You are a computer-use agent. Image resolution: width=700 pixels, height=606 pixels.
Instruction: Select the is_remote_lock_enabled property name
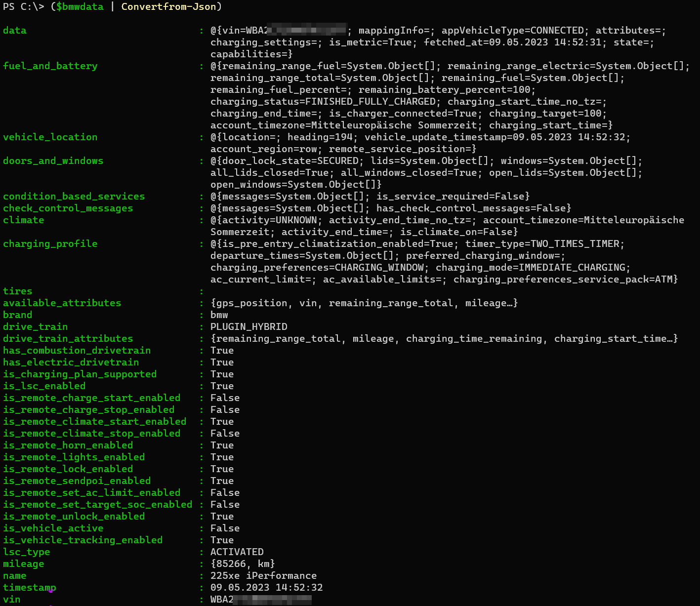pyautogui.click(x=68, y=469)
